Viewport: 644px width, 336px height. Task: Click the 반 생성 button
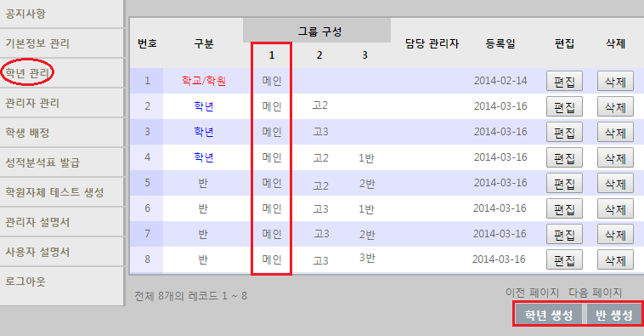[x=613, y=315]
